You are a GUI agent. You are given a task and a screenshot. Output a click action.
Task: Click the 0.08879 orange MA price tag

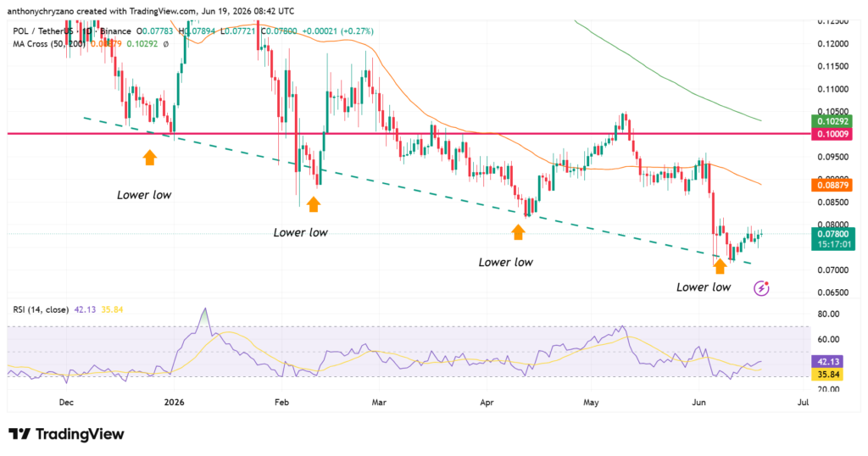click(832, 185)
